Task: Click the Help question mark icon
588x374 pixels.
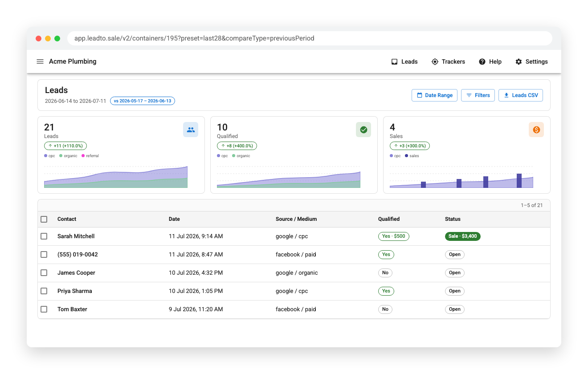Action: [x=482, y=62]
